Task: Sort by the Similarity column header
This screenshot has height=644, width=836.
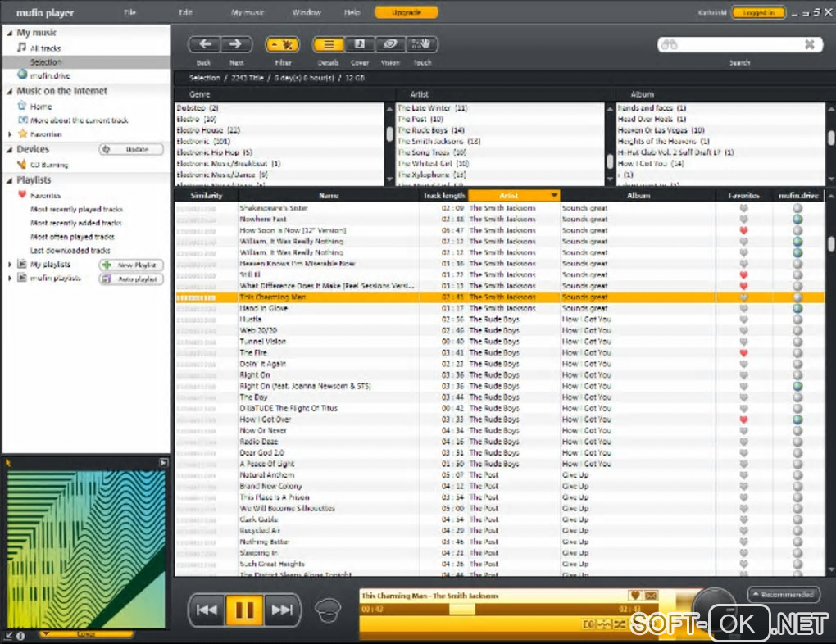Action: (x=207, y=196)
